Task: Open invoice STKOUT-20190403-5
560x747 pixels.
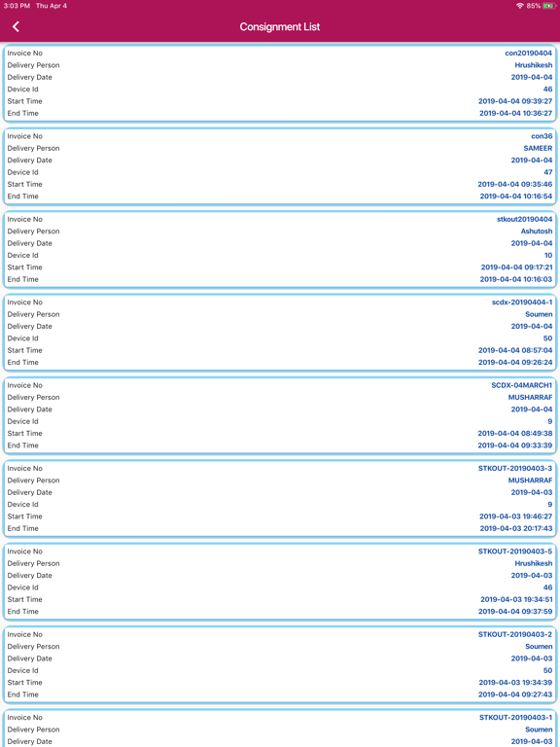Action: (x=515, y=551)
